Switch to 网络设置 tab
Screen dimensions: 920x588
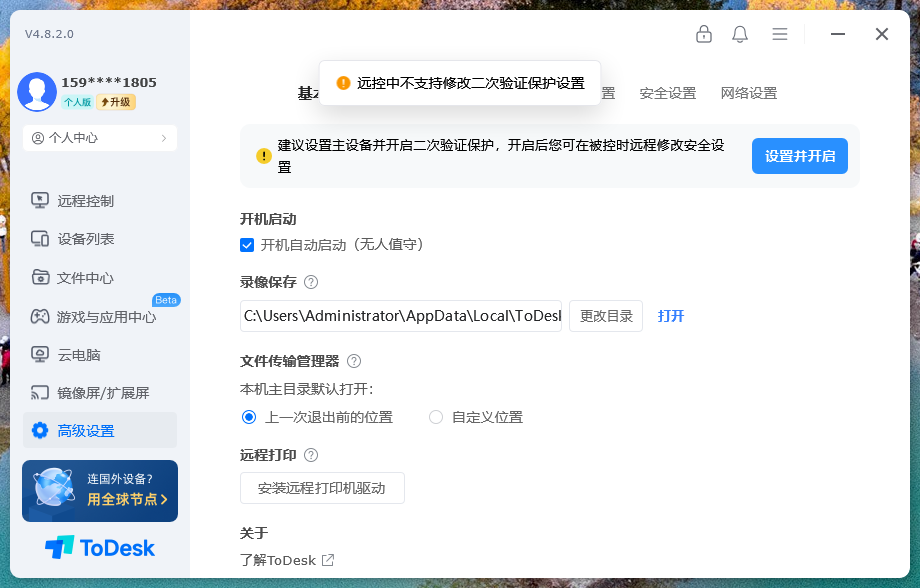coord(748,93)
